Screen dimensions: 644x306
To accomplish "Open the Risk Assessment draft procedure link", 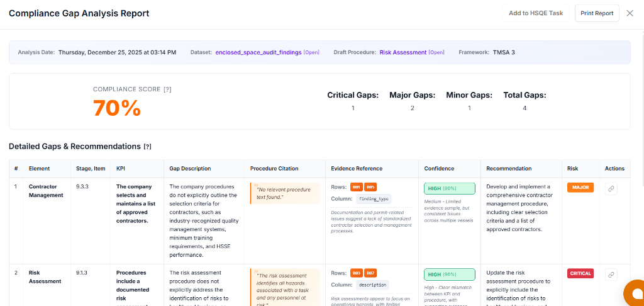I will pyautogui.click(x=403, y=52).
